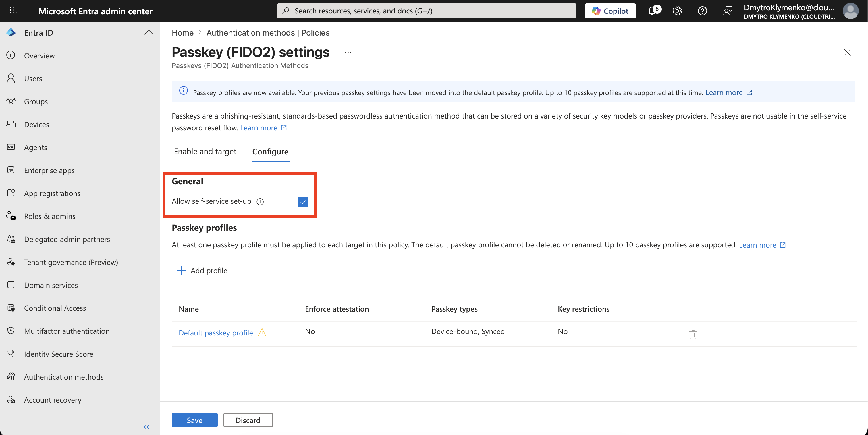The width and height of the screenshot is (868, 435).
Task: Click the Copilot button
Action: (x=610, y=11)
